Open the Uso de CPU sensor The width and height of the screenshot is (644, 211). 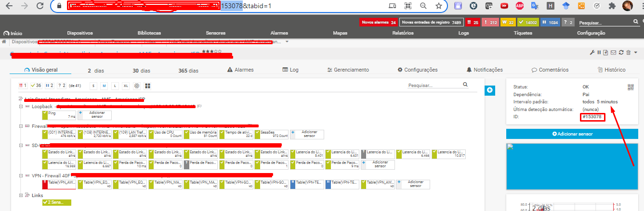pos(165,134)
